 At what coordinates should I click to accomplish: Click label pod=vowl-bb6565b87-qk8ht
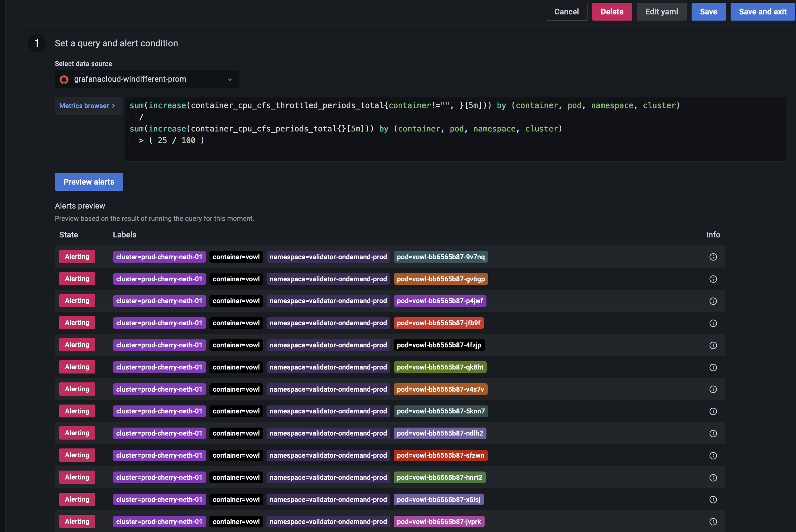pyautogui.click(x=440, y=367)
